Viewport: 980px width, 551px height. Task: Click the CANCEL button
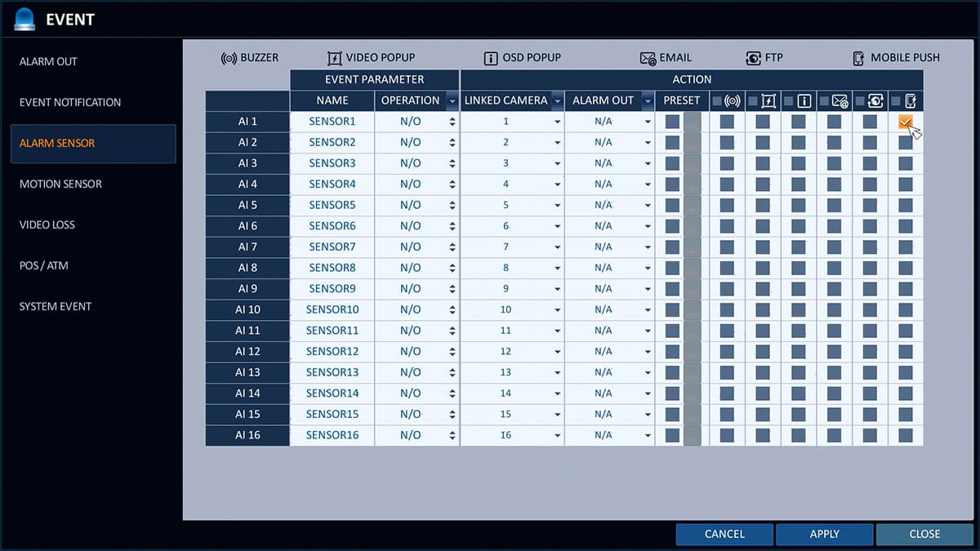click(724, 534)
